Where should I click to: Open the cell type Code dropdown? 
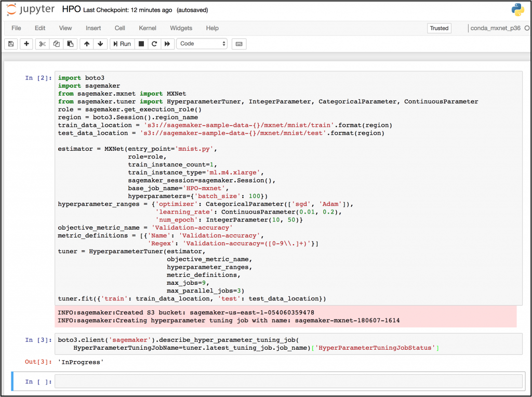(202, 44)
